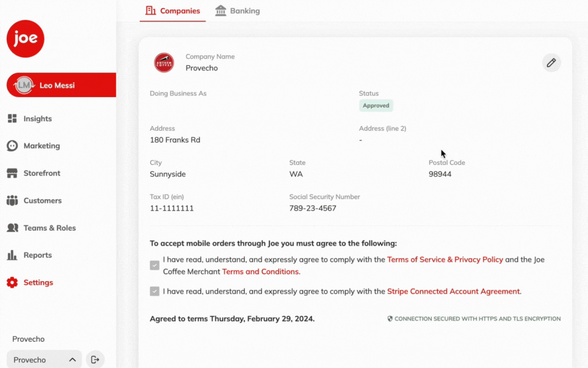
Task: Click the Leo Messi profile button
Action: [x=61, y=85]
